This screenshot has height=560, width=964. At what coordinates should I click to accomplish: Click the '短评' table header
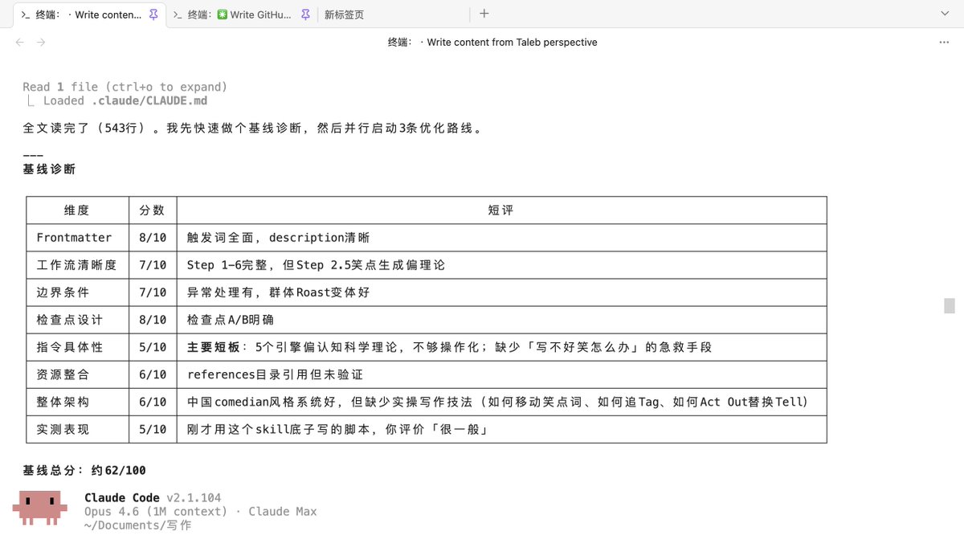click(x=501, y=210)
